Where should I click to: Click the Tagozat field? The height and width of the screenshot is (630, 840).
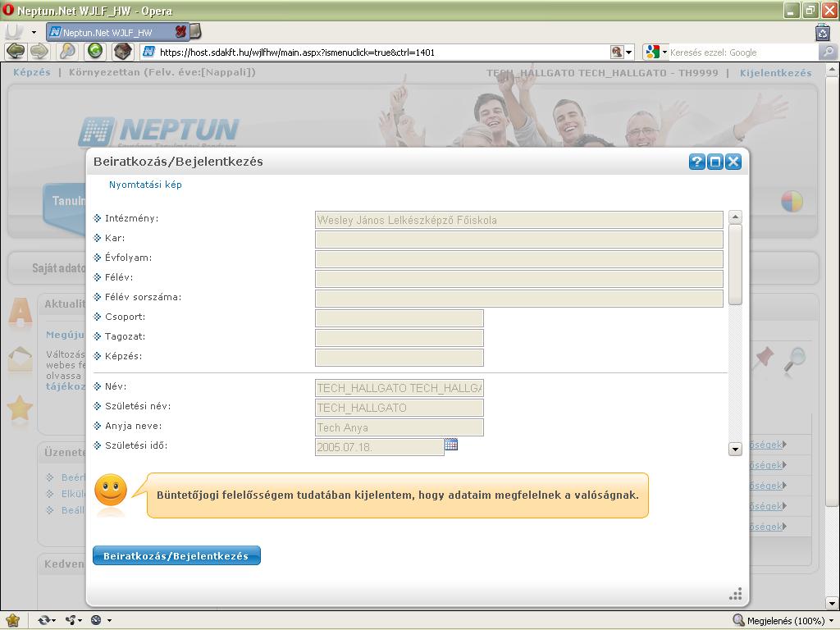[x=399, y=338]
